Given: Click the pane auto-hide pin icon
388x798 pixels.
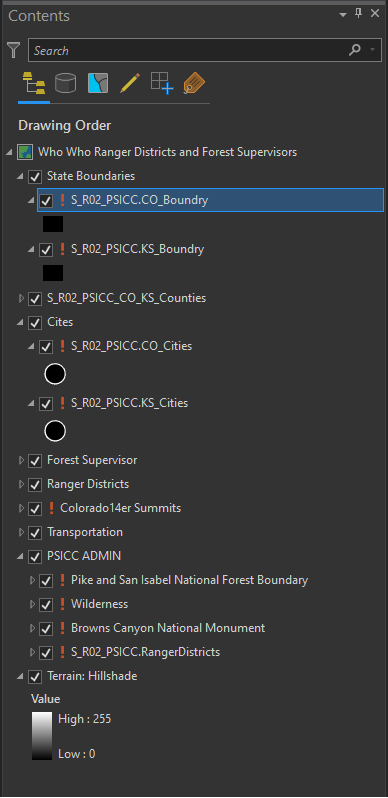Looking at the screenshot, I should point(358,14).
